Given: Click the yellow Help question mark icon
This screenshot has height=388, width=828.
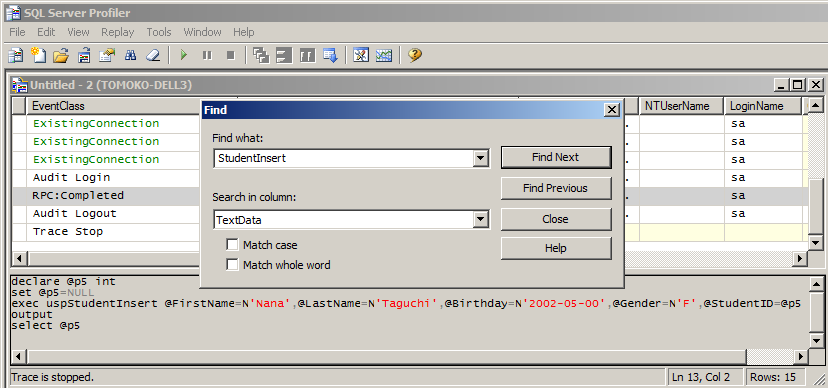Looking at the screenshot, I should (415, 55).
